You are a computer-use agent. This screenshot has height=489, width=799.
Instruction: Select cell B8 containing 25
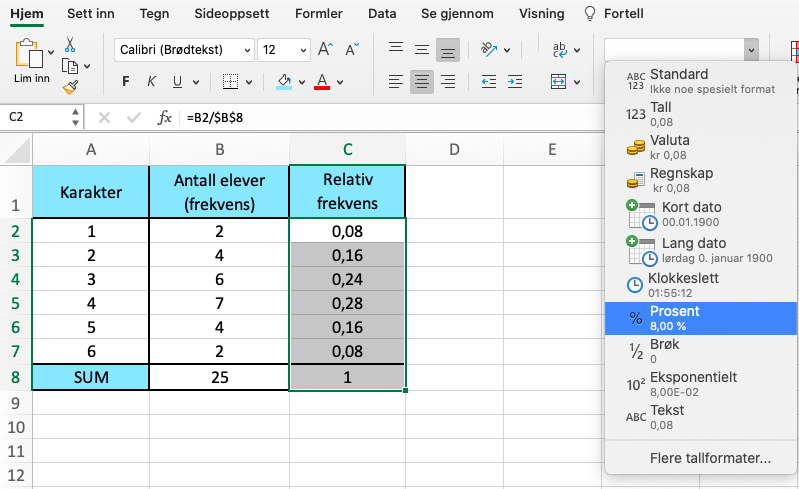point(219,377)
